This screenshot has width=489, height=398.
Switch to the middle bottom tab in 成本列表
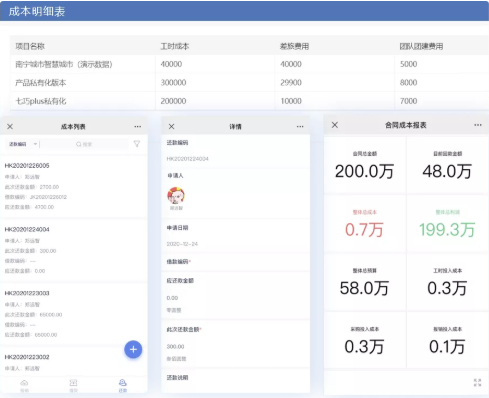point(73,385)
